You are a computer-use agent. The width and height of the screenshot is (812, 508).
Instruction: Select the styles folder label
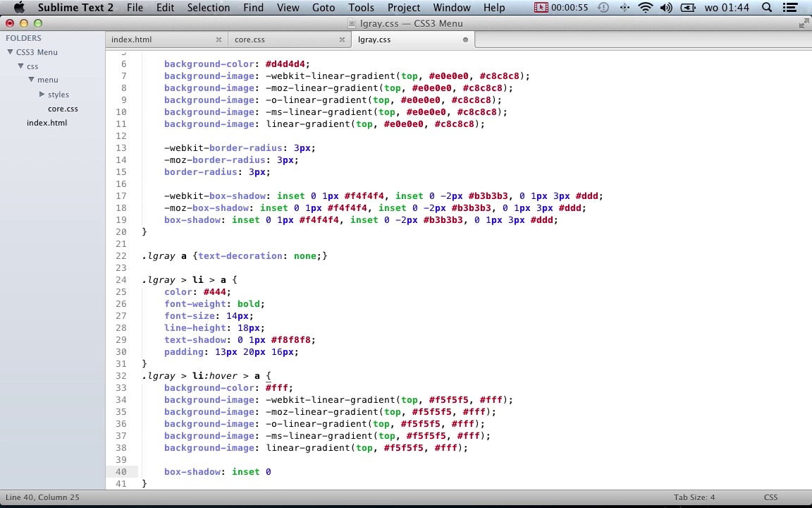coord(58,95)
